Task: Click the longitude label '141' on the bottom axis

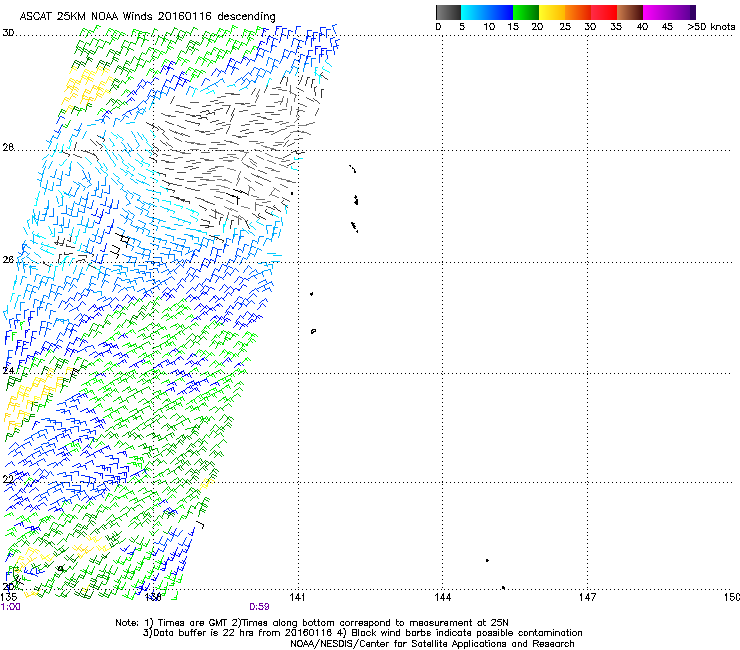Action: [x=297, y=597]
